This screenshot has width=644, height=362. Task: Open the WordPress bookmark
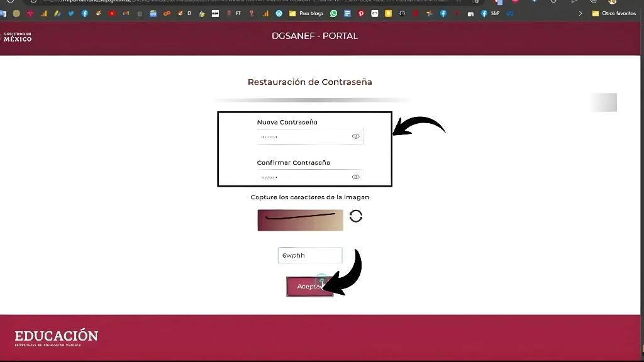point(279,13)
